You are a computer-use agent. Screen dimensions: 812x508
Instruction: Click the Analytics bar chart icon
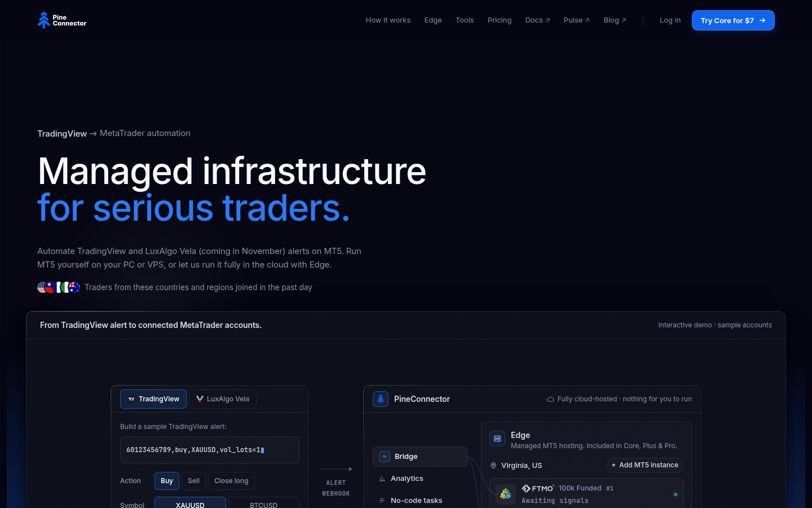click(x=382, y=479)
